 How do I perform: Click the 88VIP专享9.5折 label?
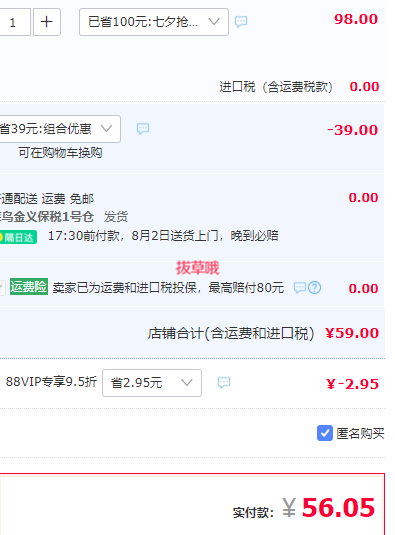[x=51, y=381]
